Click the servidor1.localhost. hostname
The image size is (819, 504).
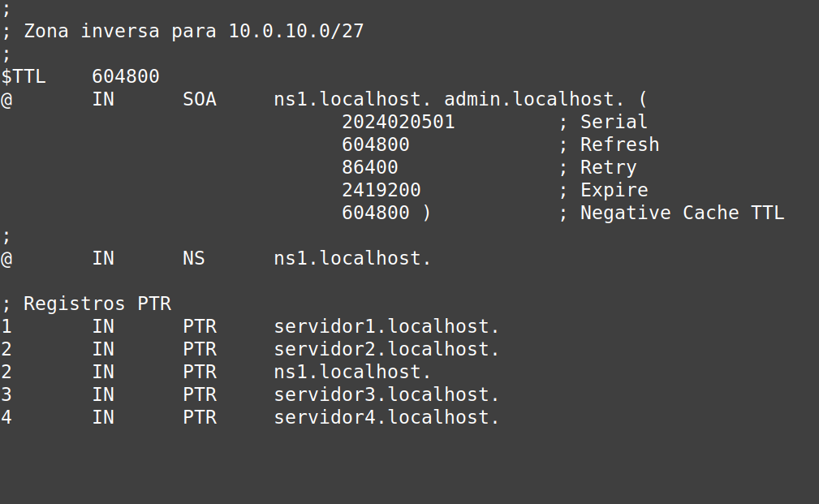pyautogui.click(x=386, y=327)
